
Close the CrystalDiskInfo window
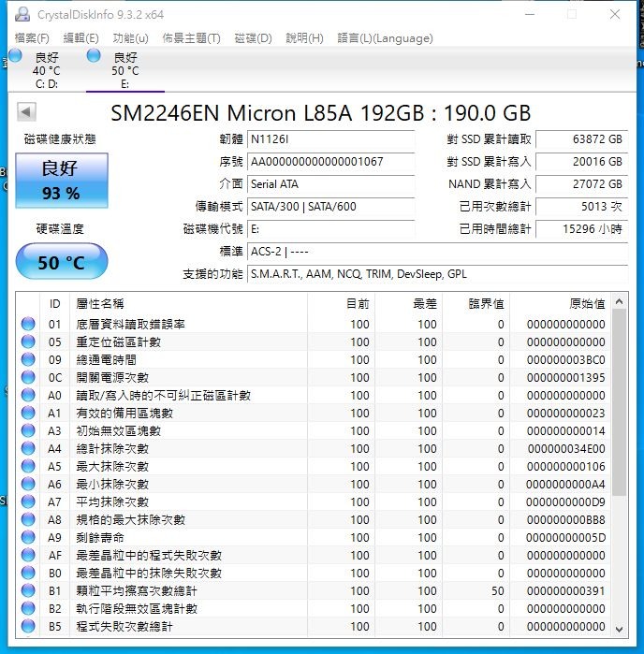point(615,14)
